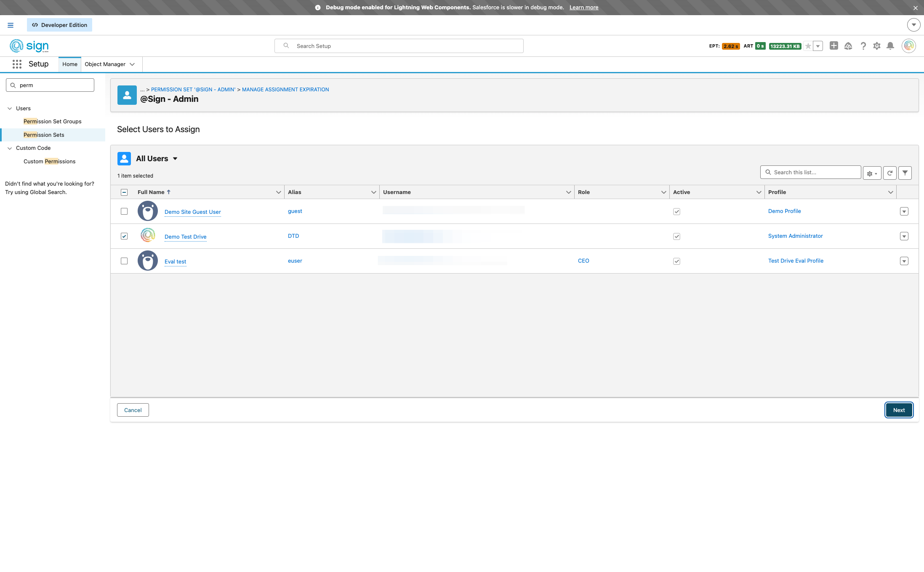
Task: Click the notifications bell icon
Action: coord(890,46)
